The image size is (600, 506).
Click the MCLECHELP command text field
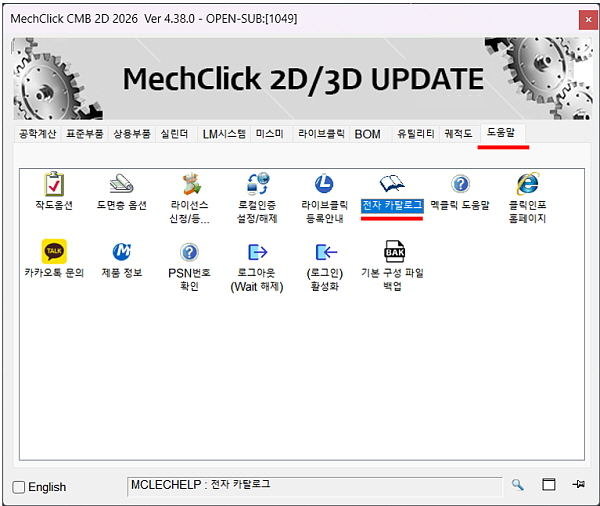pos(315,486)
